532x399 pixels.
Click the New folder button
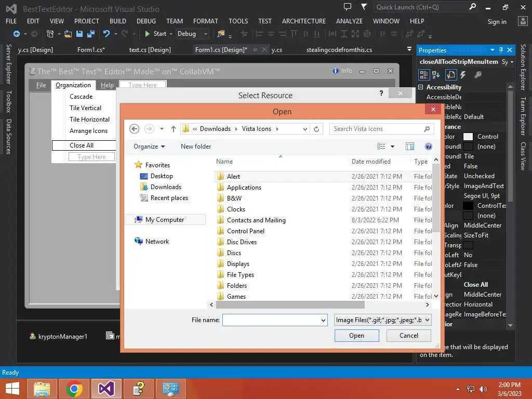click(196, 147)
